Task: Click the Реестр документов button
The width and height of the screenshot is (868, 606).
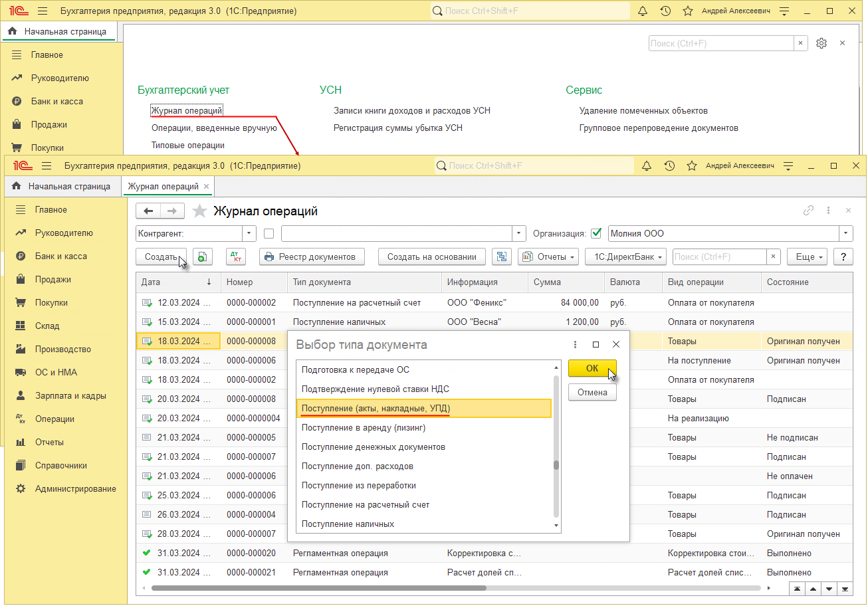Action: [x=312, y=257]
